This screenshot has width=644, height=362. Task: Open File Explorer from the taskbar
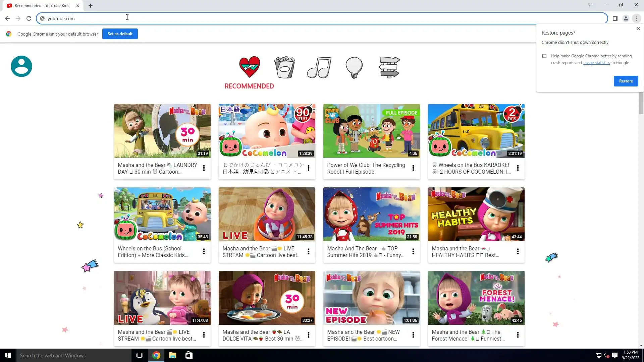pos(172,355)
